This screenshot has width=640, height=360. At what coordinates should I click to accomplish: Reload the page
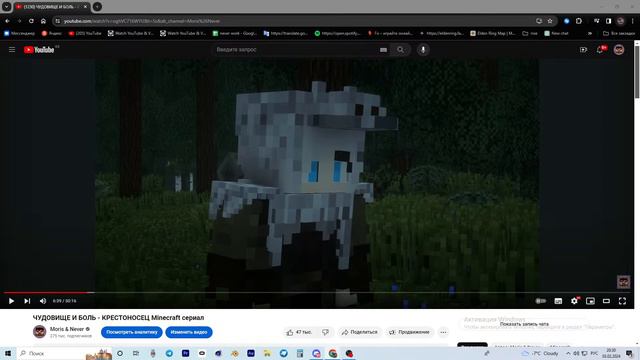(x=31, y=21)
